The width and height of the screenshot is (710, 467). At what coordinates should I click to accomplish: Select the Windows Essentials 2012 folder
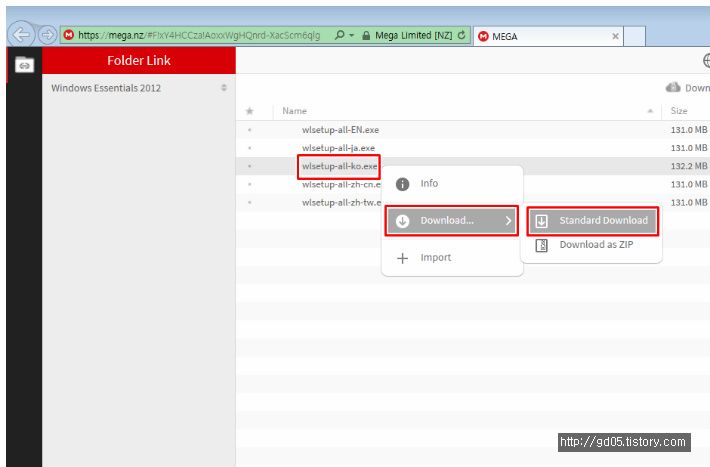pyautogui.click(x=106, y=88)
